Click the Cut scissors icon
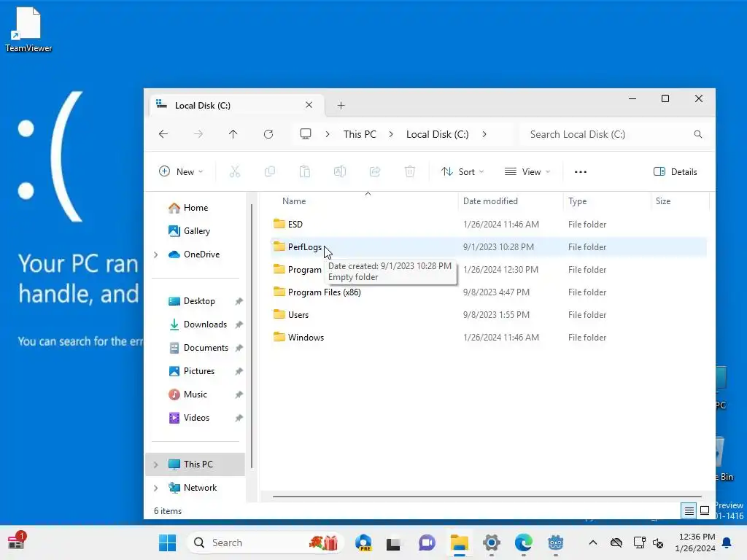Image resolution: width=747 pixels, height=560 pixels. click(235, 171)
